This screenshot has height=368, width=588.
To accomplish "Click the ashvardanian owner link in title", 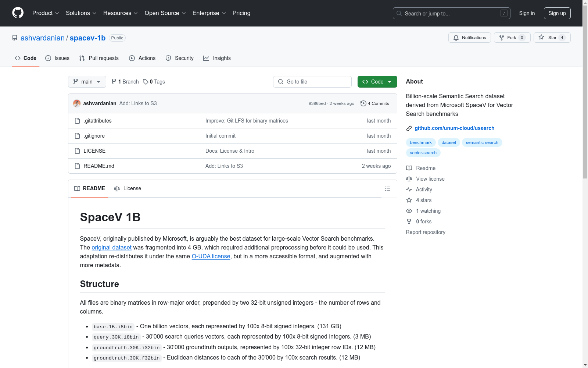I will pos(43,38).
